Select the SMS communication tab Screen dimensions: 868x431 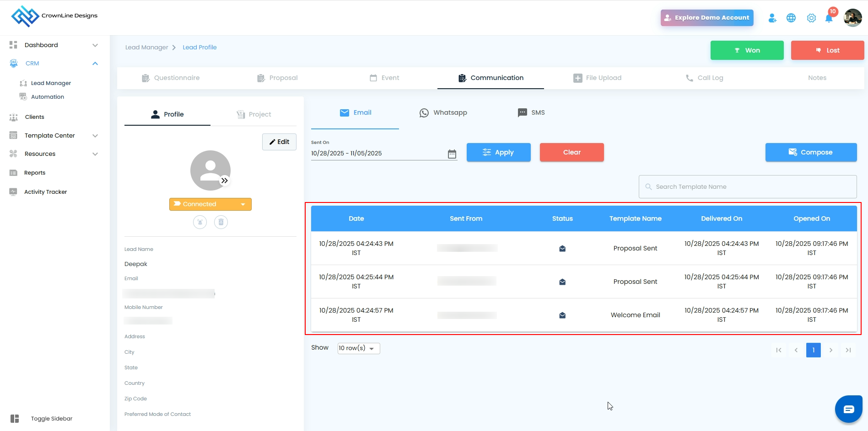coord(531,113)
